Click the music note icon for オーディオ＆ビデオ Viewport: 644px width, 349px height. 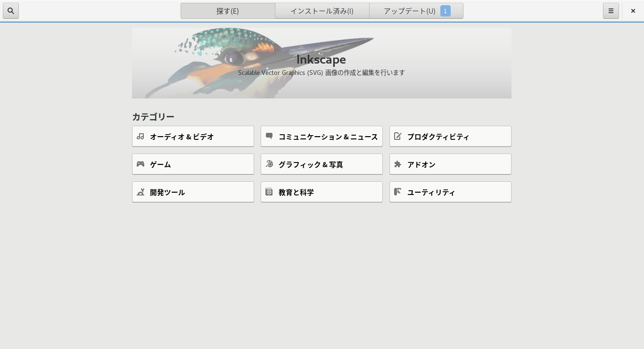(x=140, y=136)
